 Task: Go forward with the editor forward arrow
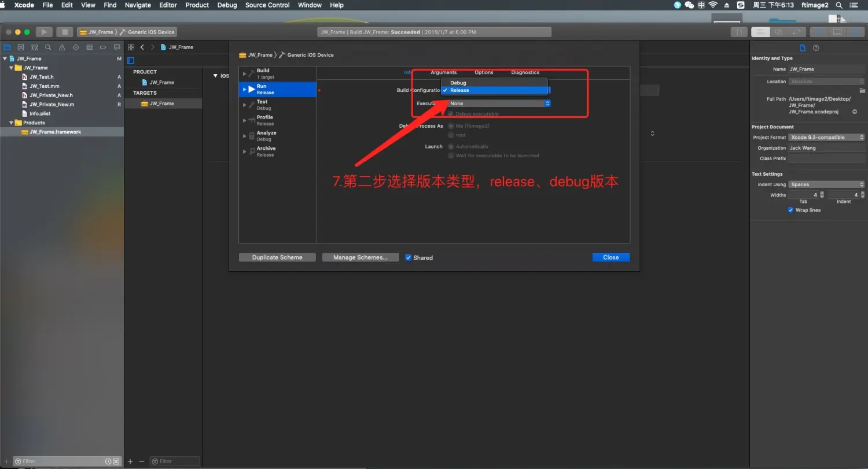pos(152,47)
